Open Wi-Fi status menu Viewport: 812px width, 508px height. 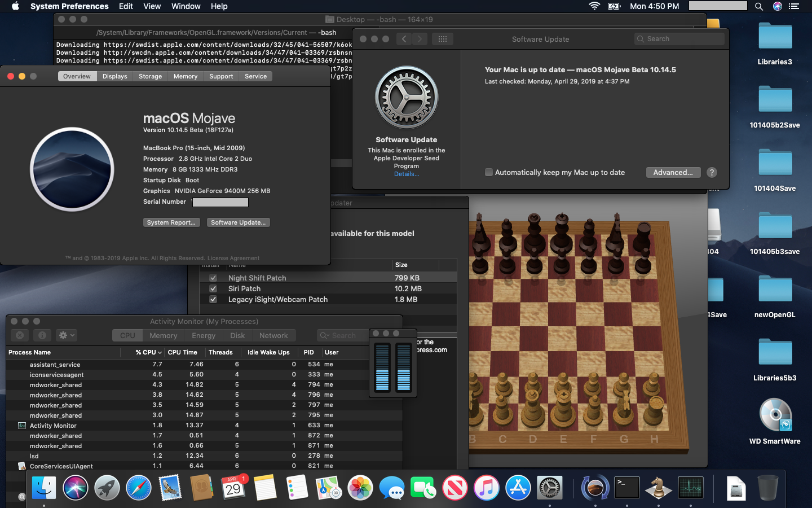594,6
